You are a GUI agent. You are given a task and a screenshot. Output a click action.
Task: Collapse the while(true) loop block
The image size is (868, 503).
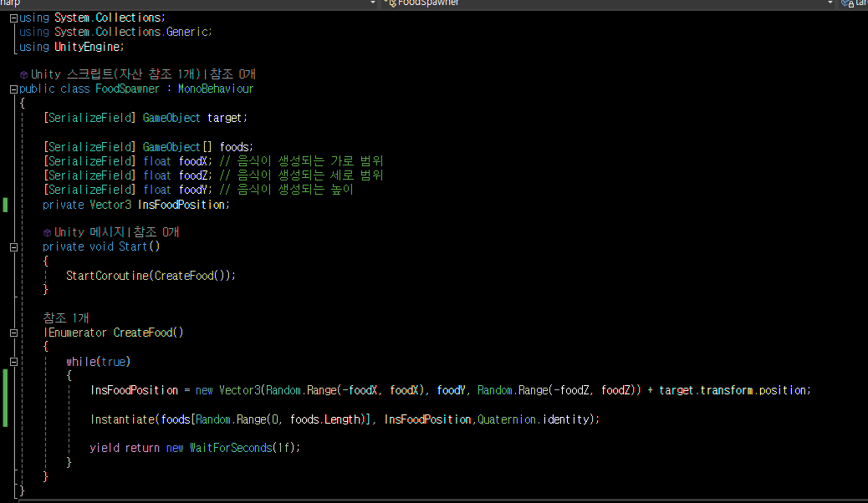pyautogui.click(x=14, y=362)
